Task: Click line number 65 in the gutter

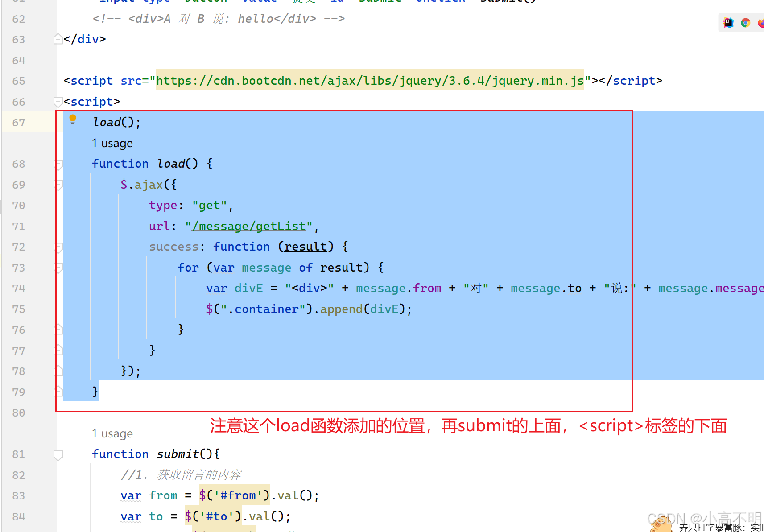Action: (x=19, y=81)
